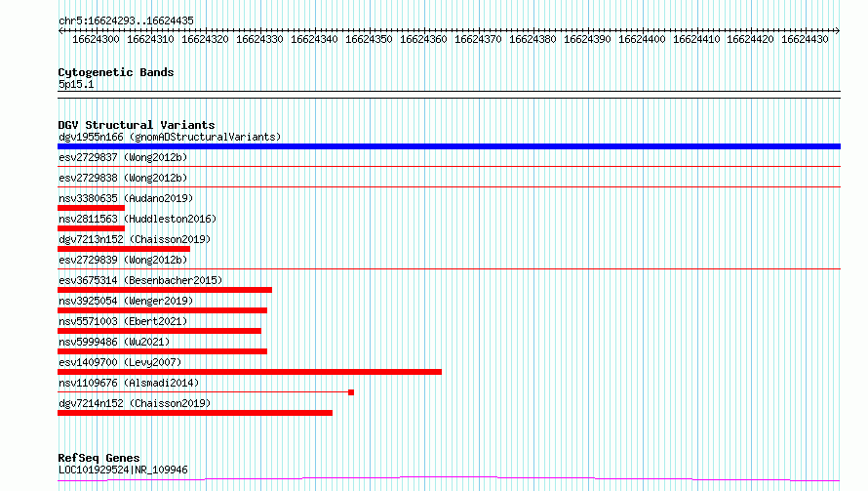Select the Cytogenetic Bands track title
This screenshot has width=868, height=491.
coord(116,72)
